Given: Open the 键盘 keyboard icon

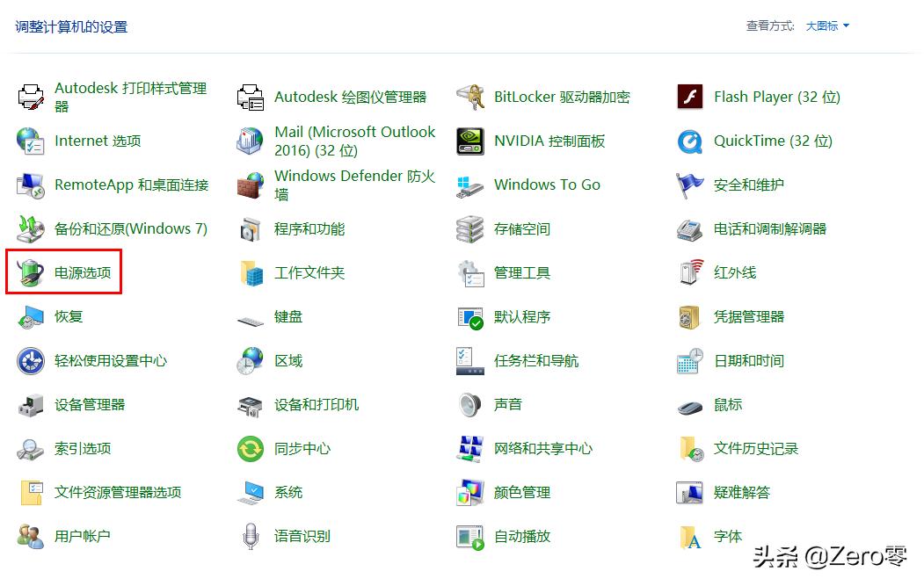Looking at the screenshot, I should point(251,321).
